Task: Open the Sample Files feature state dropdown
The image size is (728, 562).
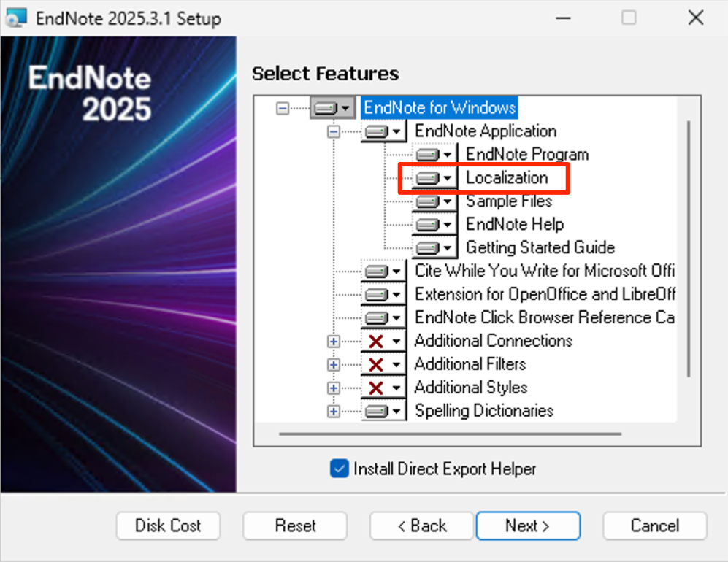Action: pos(434,201)
